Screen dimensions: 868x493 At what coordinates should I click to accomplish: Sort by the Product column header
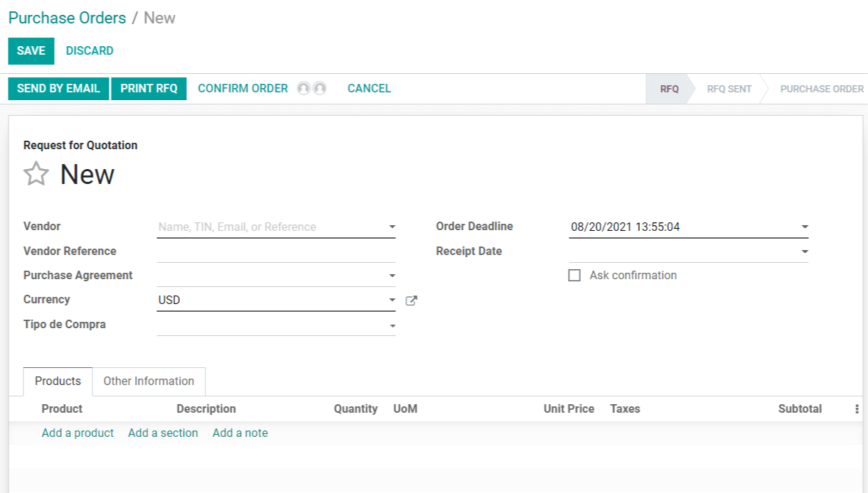[x=62, y=409]
